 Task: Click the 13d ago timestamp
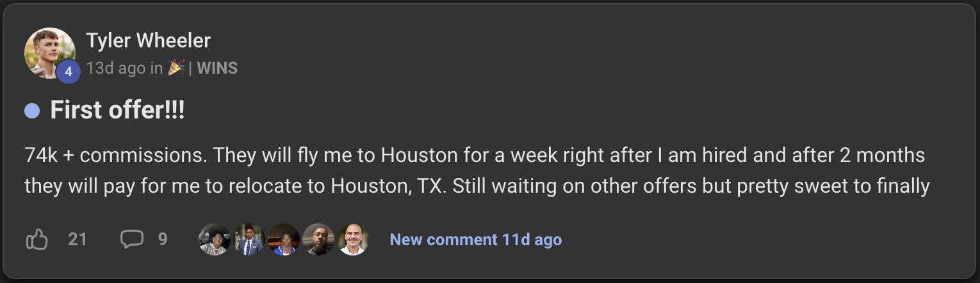[116, 68]
